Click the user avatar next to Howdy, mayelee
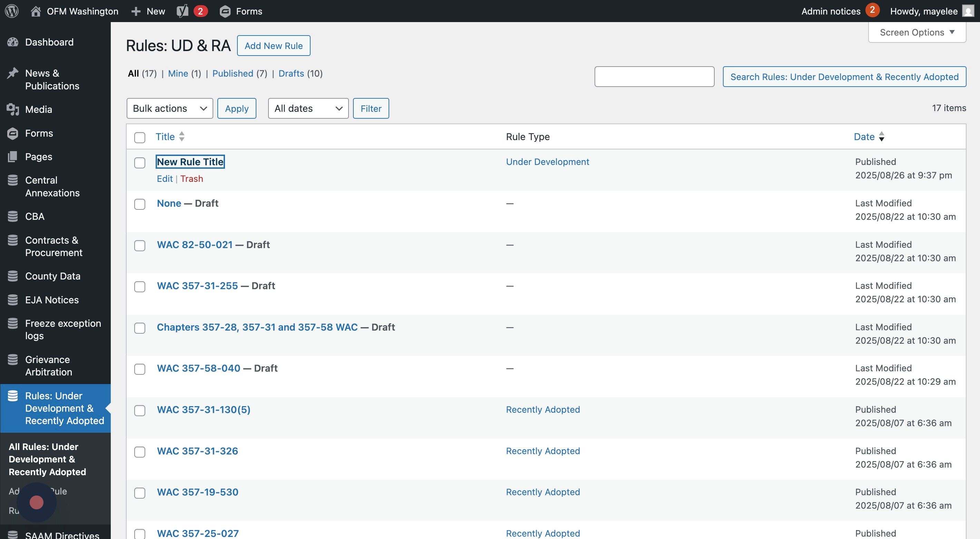 coord(968,11)
